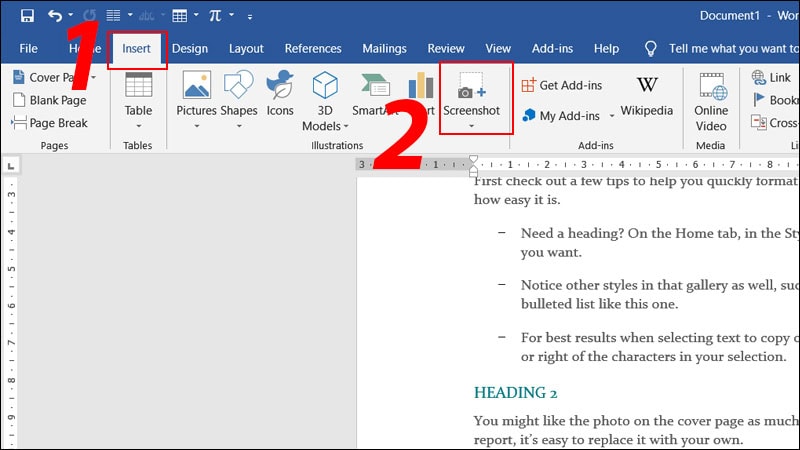The width and height of the screenshot is (800, 450).
Task: Expand the Shapes dropdown arrow
Action: [x=239, y=126]
